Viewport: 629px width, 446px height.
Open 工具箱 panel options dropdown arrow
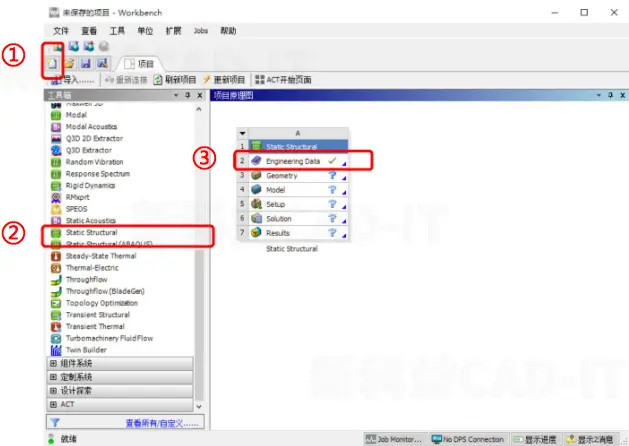(x=176, y=95)
